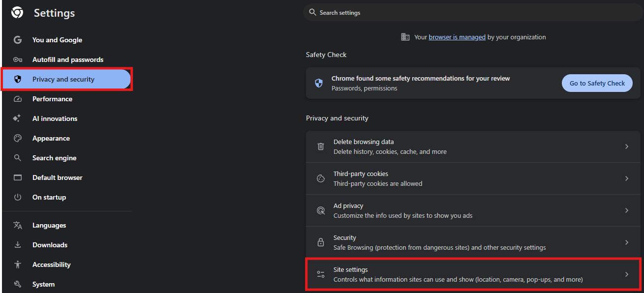Click the Safety Check shield icon

point(319,83)
